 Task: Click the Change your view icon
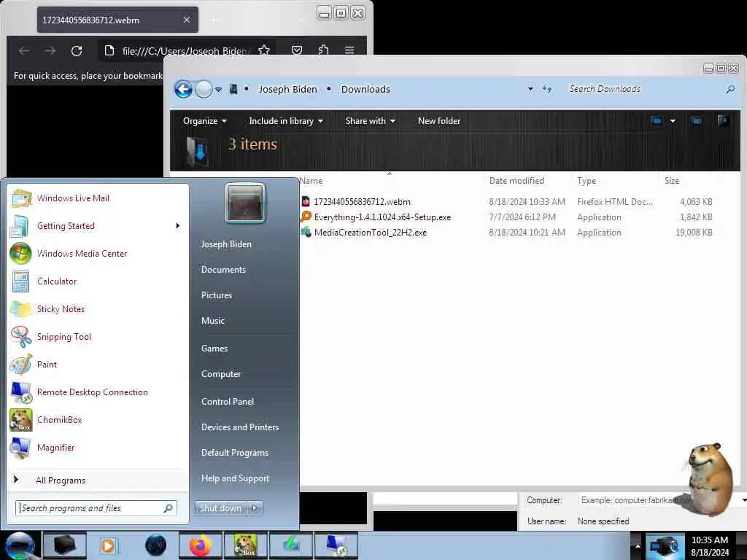click(657, 121)
